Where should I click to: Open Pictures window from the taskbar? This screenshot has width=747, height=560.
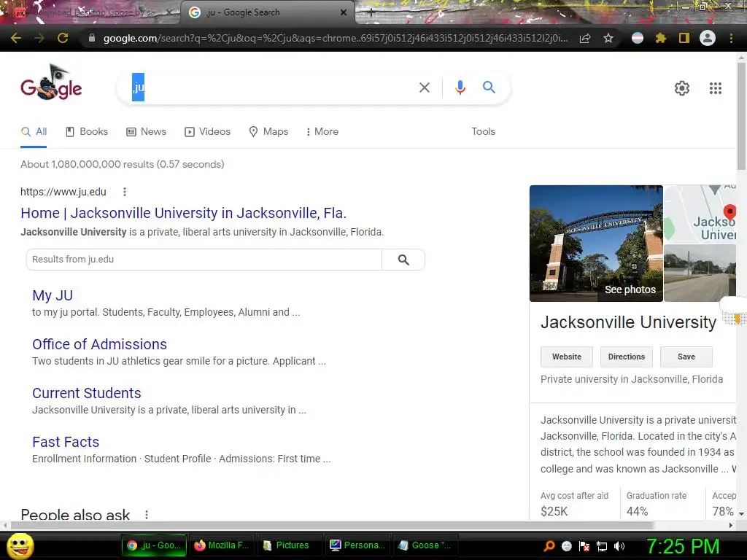pyautogui.click(x=290, y=545)
